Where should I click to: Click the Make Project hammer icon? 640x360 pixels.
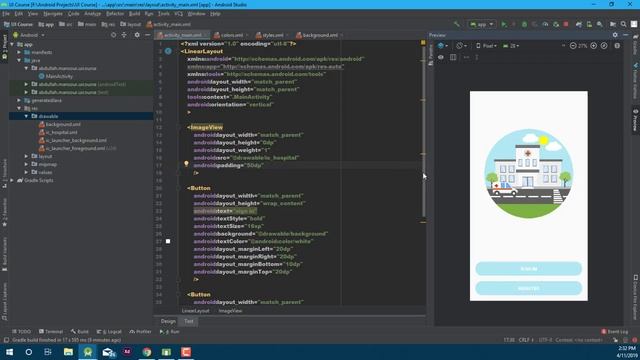tap(457, 24)
